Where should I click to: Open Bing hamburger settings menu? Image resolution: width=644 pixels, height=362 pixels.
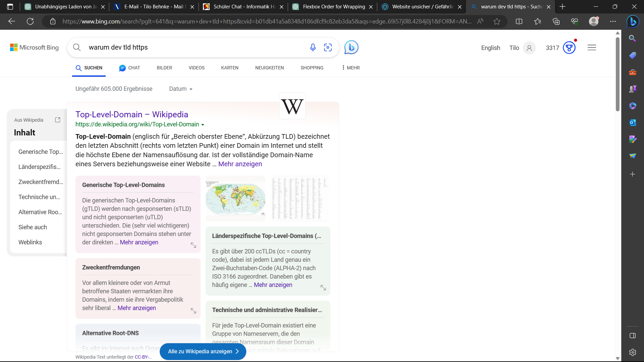click(x=592, y=48)
